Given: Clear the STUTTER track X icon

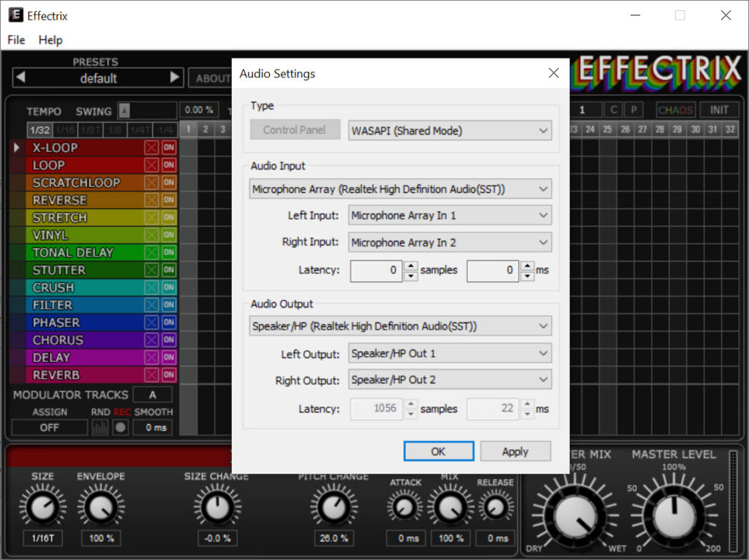Looking at the screenshot, I should [x=151, y=270].
